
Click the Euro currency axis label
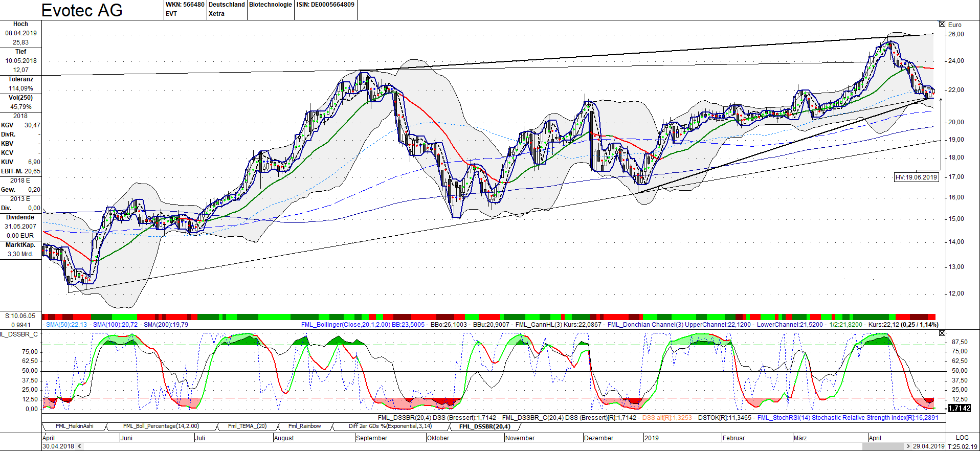(955, 25)
